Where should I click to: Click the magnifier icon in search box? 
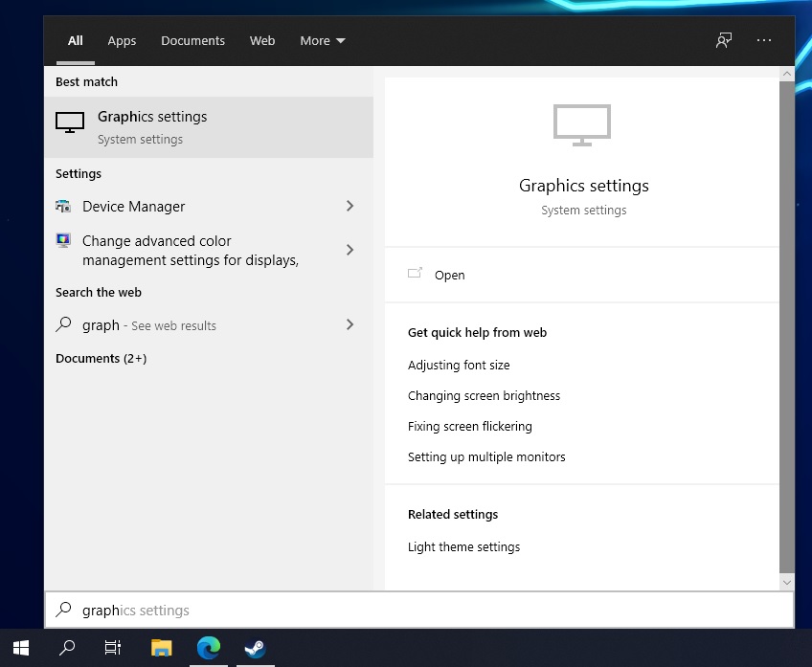63,610
